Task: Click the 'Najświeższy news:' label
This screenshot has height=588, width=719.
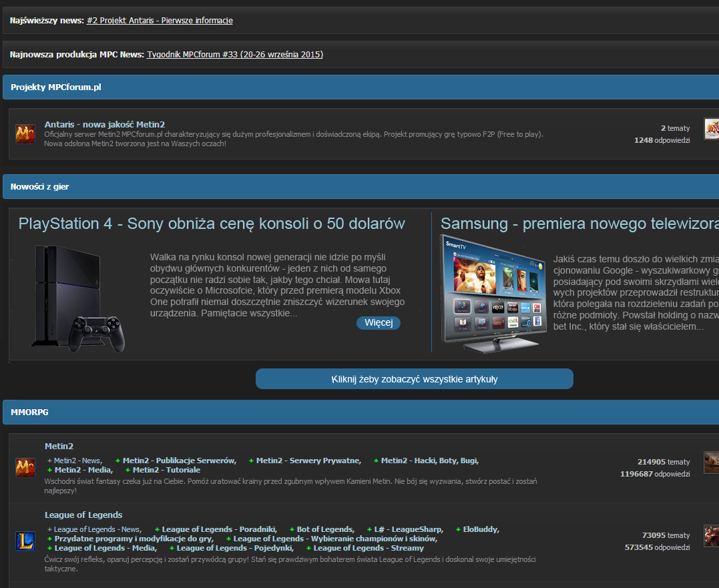Action: (47, 21)
